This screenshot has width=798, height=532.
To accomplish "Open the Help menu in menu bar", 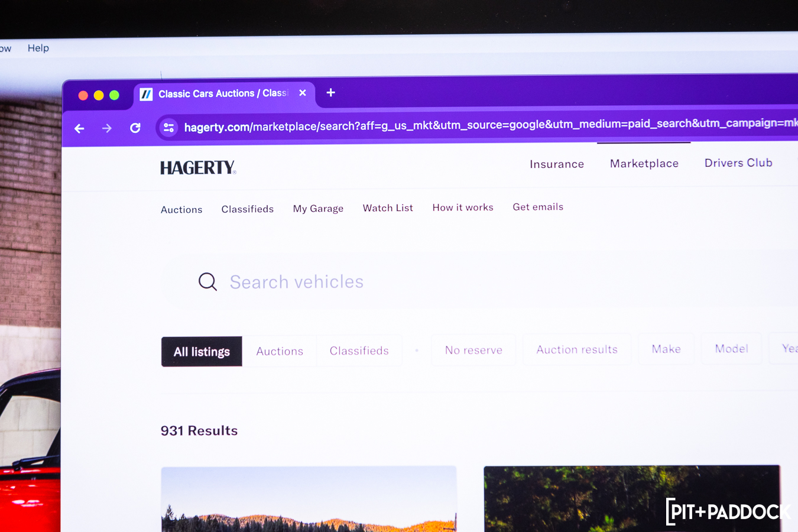I will tap(38, 48).
